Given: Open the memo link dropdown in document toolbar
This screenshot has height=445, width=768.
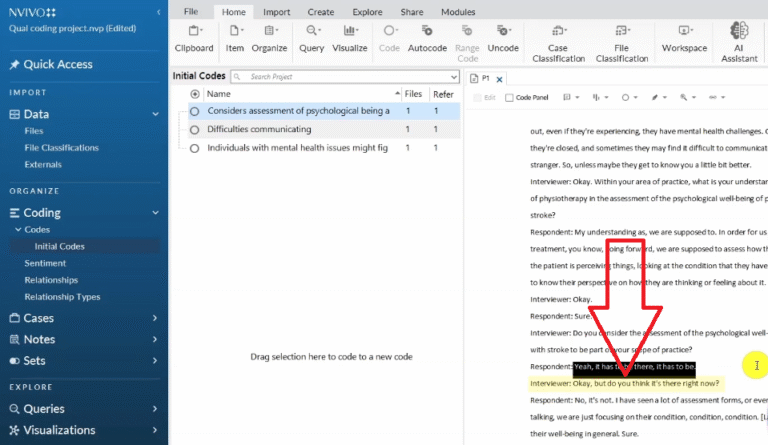Looking at the screenshot, I should (x=571, y=97).
